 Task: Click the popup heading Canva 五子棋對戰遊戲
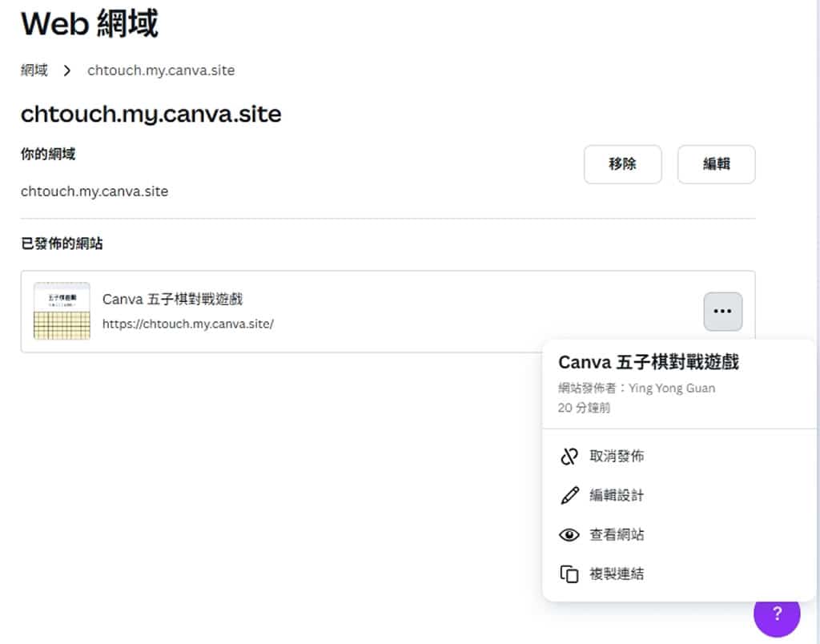coord(649,362)
